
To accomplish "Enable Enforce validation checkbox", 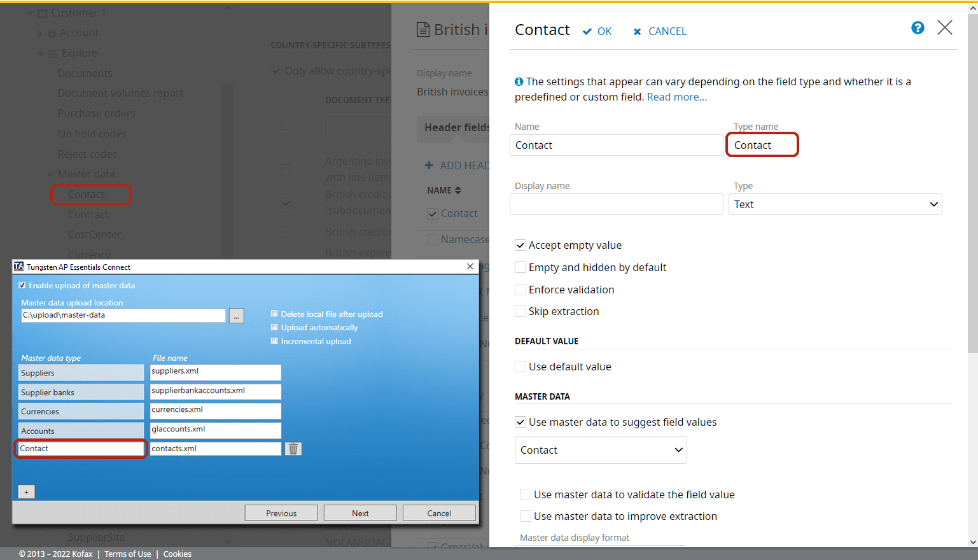I will click(x=520, y=290).
